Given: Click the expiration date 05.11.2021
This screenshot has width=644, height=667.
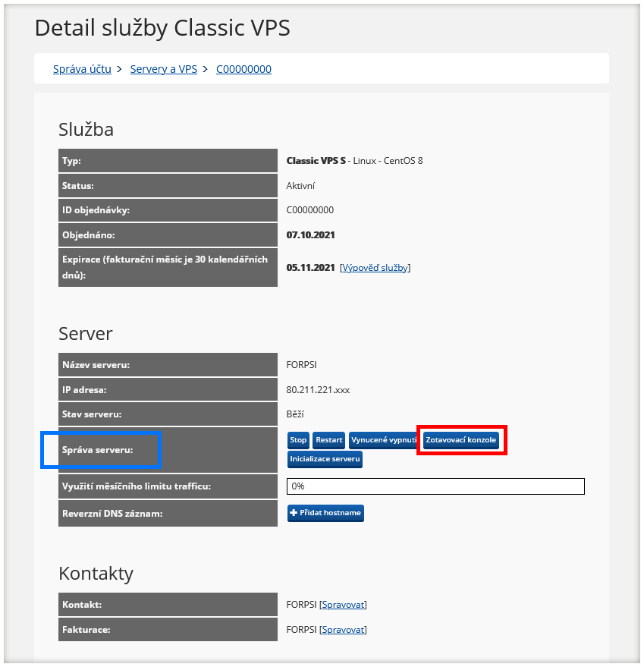Looking at the screenshot, I should pyautogui.click(x=310, y=268).
